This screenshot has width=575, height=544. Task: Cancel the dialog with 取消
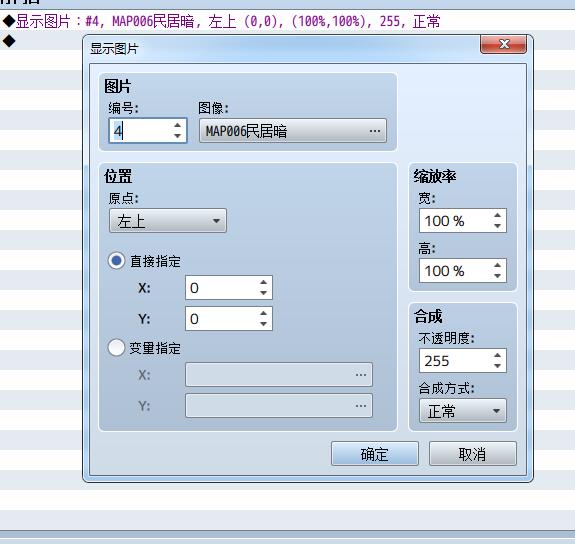tap(473, 454)
